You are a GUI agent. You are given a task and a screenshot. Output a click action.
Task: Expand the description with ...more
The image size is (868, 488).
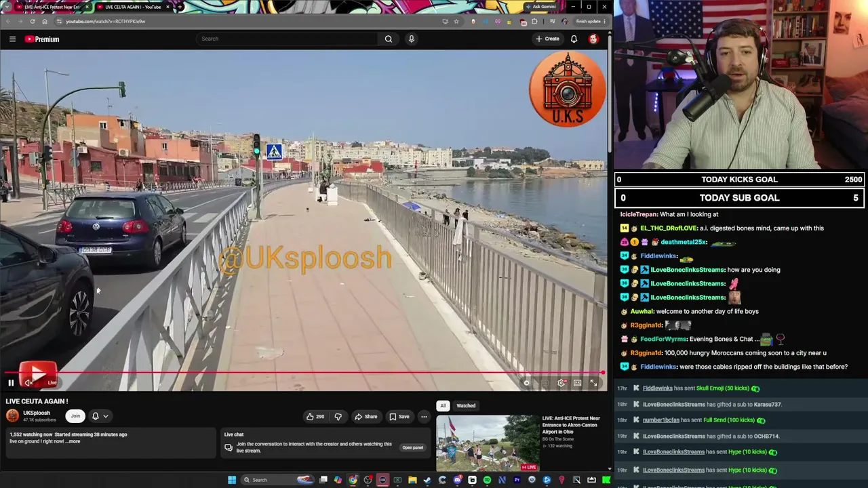click(x=73, y=441)
